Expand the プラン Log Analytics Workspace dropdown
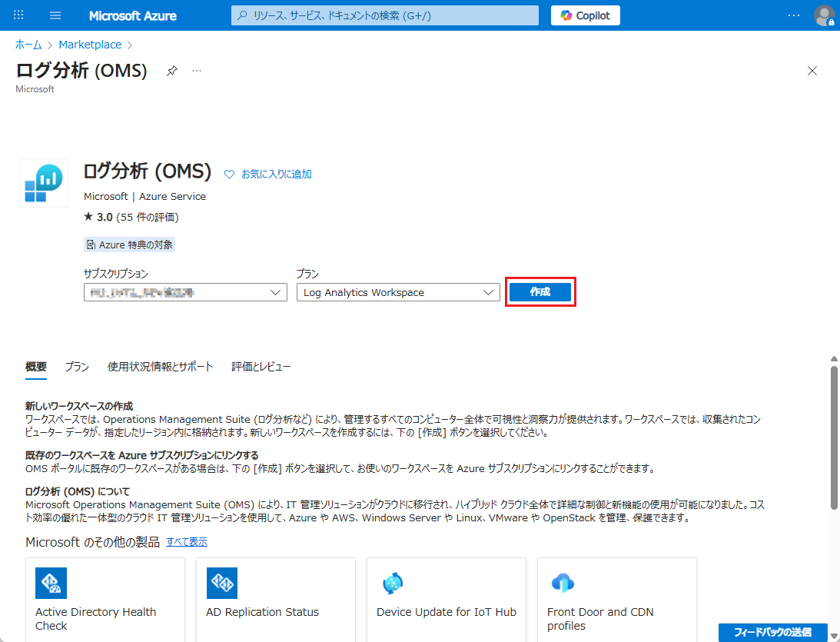This screenshot has height=642, width=840. pos(398,292)
